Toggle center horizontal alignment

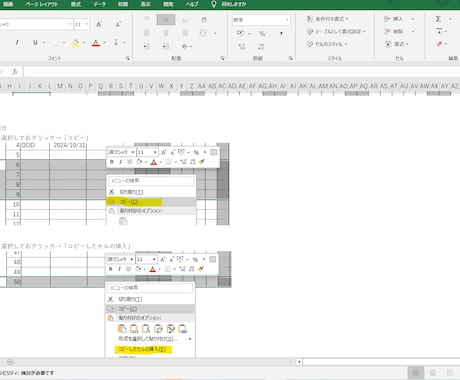(166, 33)
